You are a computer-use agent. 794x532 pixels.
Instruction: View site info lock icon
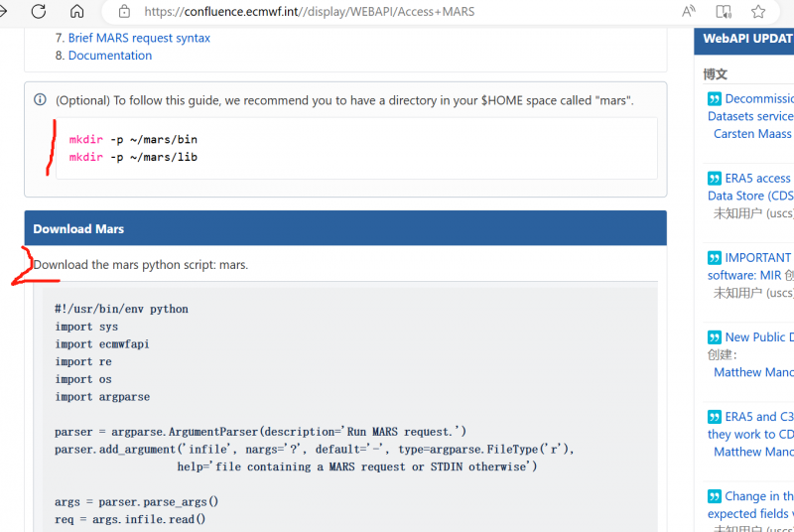point(124,12)
